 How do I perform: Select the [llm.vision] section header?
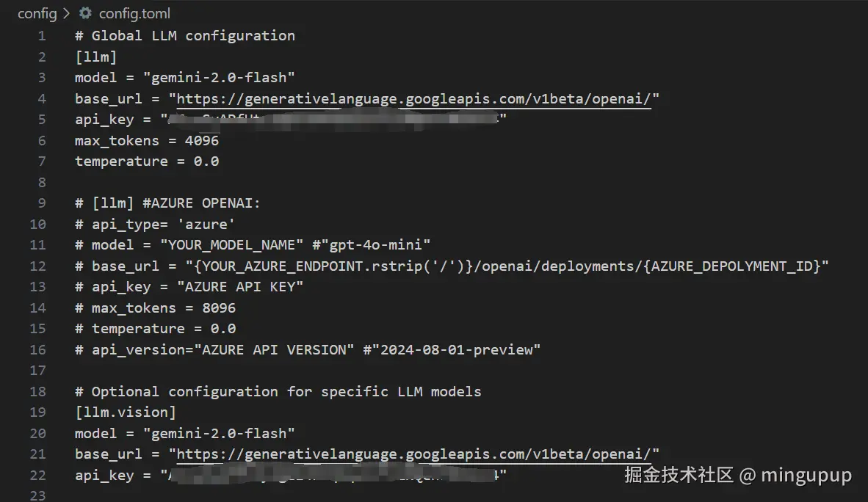coord(125,412)
